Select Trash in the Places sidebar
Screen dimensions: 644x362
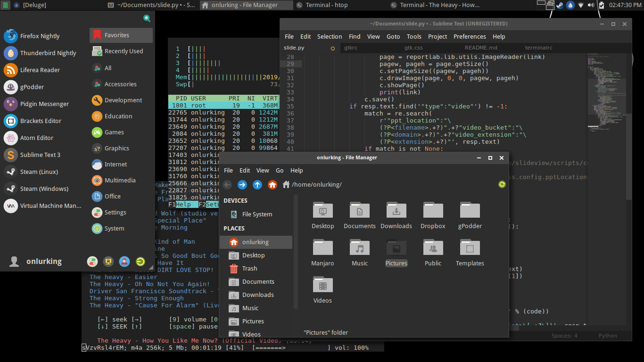(249, 269)
